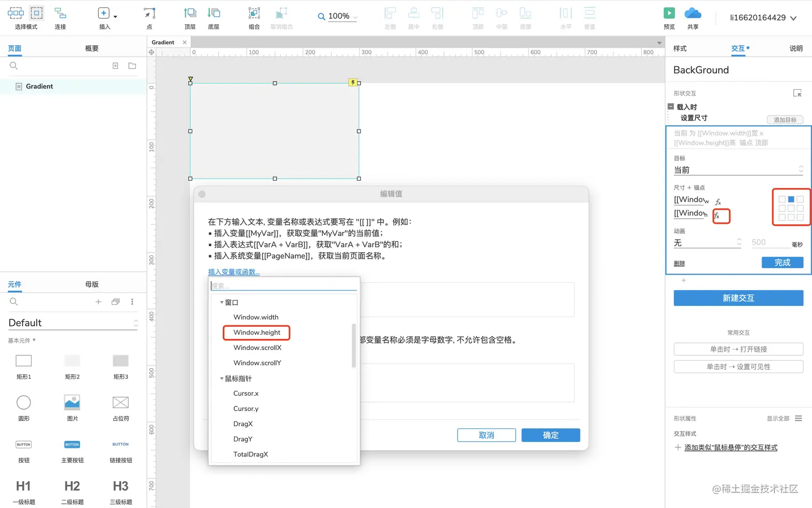The image size is (812, 508).
Task: Align center using the 居中 icon
Action: coord(414,13)
